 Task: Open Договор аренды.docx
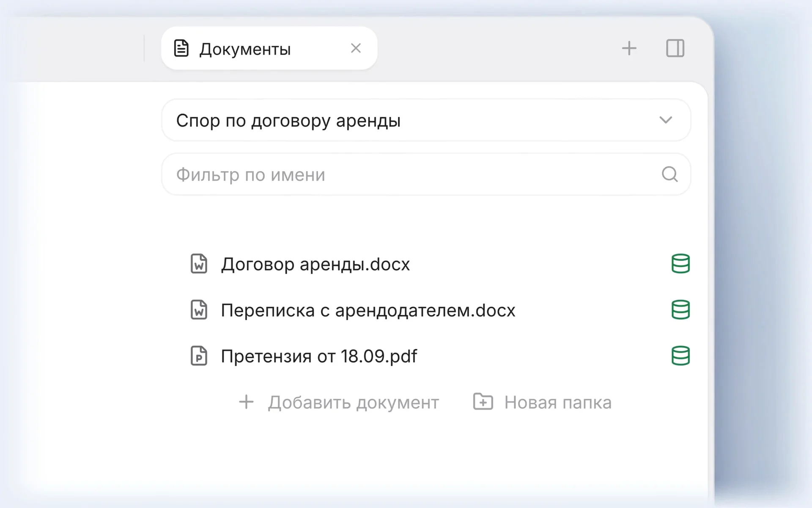(315, 264)
